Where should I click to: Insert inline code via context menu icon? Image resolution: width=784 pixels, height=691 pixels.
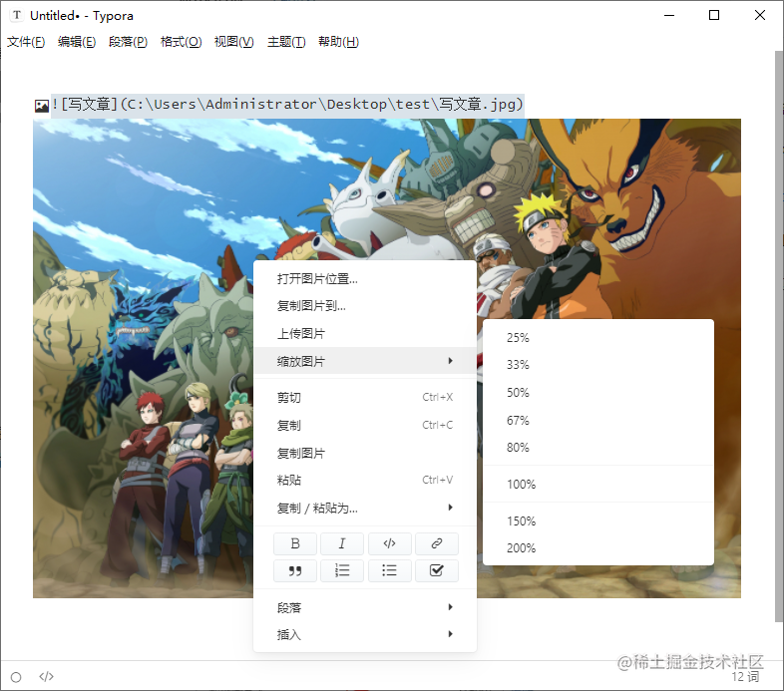pos(389,543)
